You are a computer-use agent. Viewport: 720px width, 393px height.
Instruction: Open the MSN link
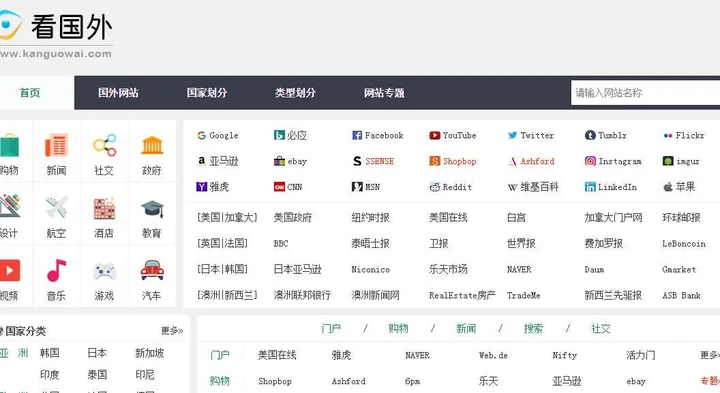pos(372,187)
